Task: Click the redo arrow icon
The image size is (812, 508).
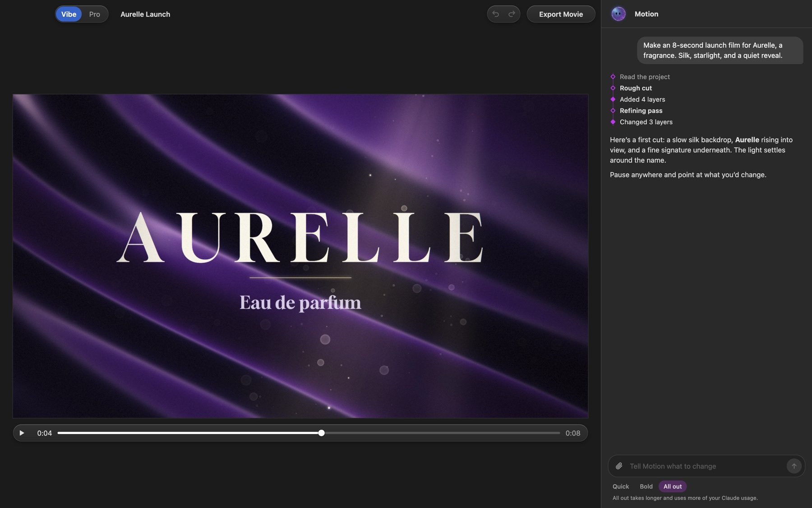Action: click(x=512, y=14)
